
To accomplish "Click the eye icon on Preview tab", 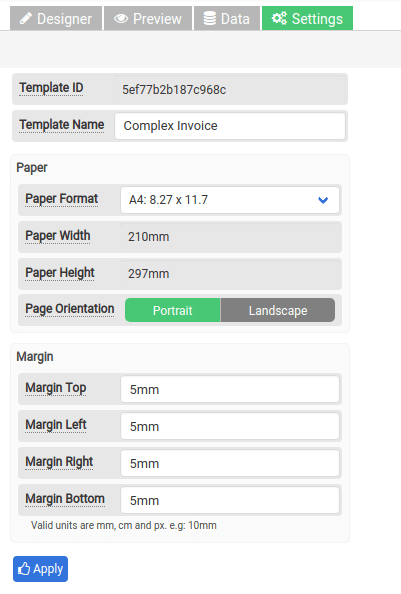I will pos(121,18).
